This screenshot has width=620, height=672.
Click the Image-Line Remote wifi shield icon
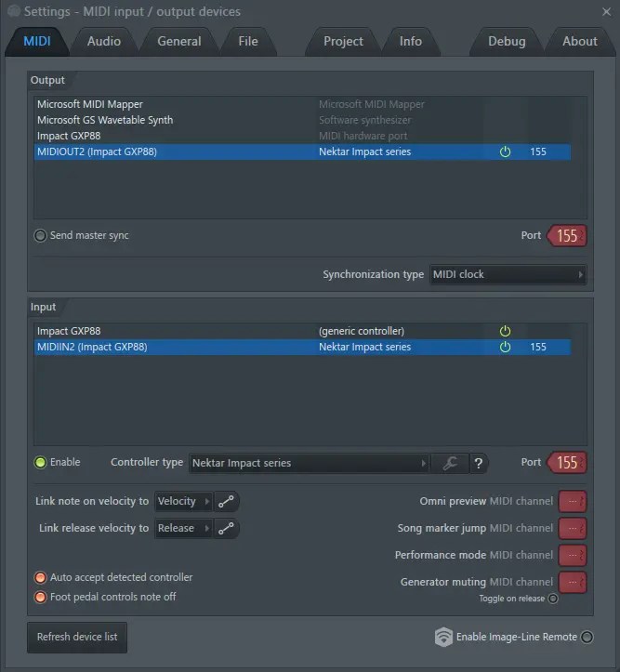pos(443,637)
